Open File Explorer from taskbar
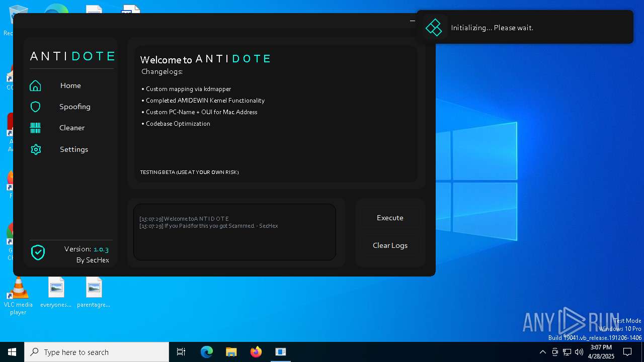Screen dimensions: 644x362 (x=231, y=352)
